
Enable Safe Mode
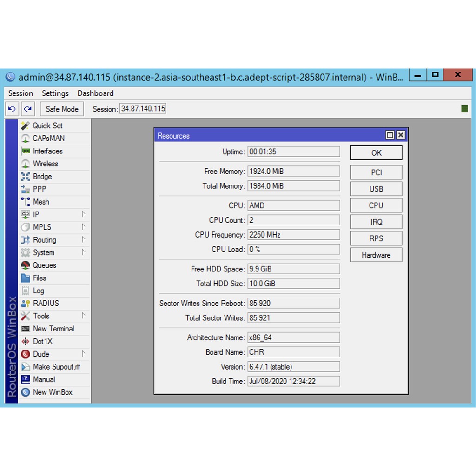click(x=61, y=109)
